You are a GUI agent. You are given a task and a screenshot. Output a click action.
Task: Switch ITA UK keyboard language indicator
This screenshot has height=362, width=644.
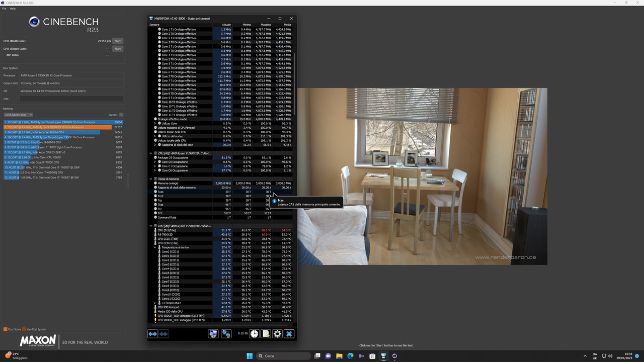pyautogui.click(x=595, y=356)
